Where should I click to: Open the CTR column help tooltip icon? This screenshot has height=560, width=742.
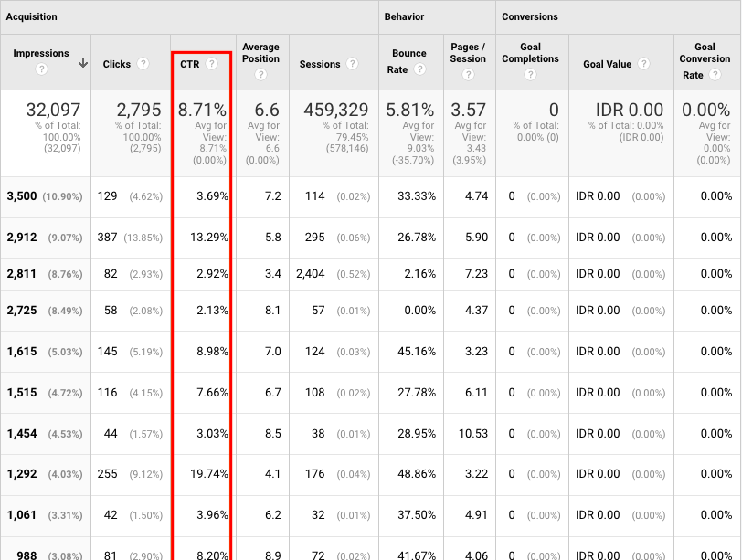(211, 64)
